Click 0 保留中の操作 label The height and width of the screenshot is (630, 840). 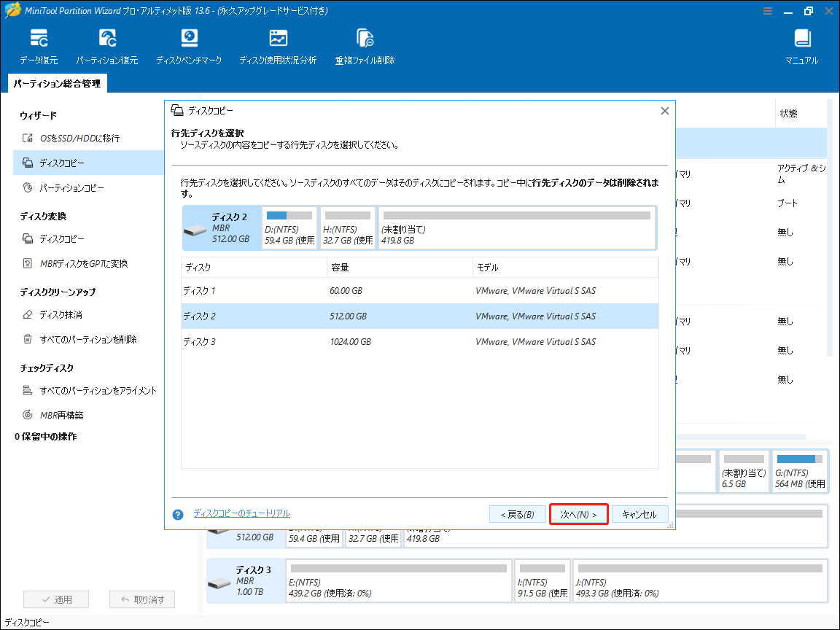[45, 437]
